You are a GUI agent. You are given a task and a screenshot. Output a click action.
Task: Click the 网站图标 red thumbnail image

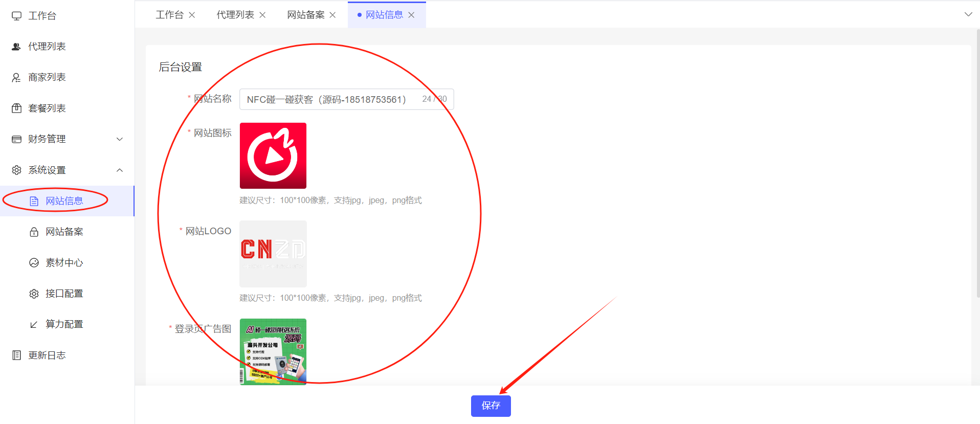click(273, 155)
